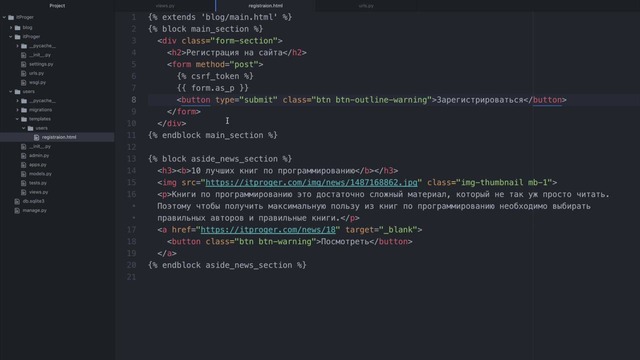This screenshot has width=640, height=360.
Task: Expand the migrations folder chevron
Action: pyautogui.click(x=18, y=110)
